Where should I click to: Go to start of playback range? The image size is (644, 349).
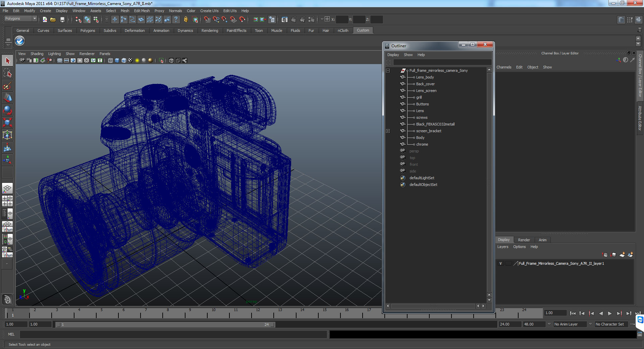tap(573, 313)
